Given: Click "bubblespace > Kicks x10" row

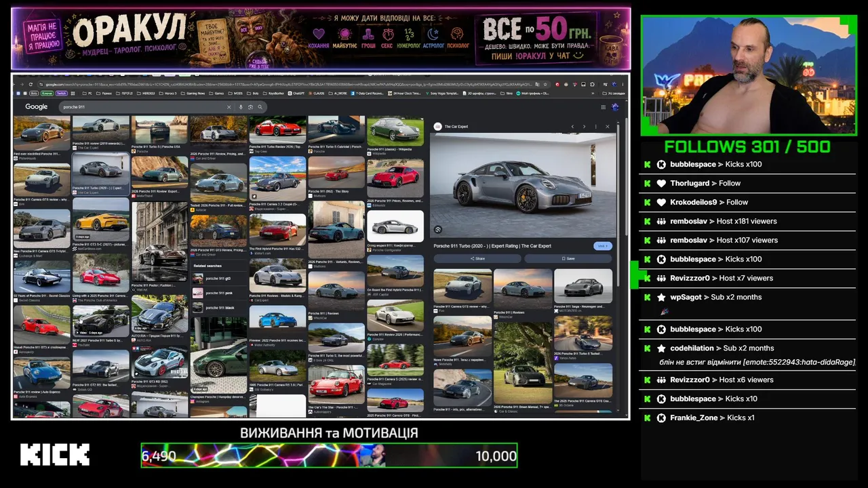Looking at the screenshot, I should [747, 399].
